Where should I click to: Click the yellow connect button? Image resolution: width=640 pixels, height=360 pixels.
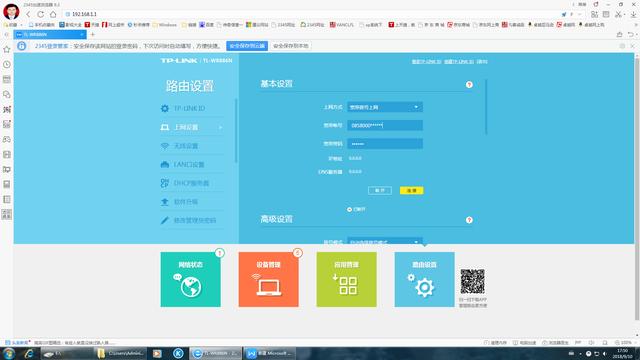pos(411,190)
